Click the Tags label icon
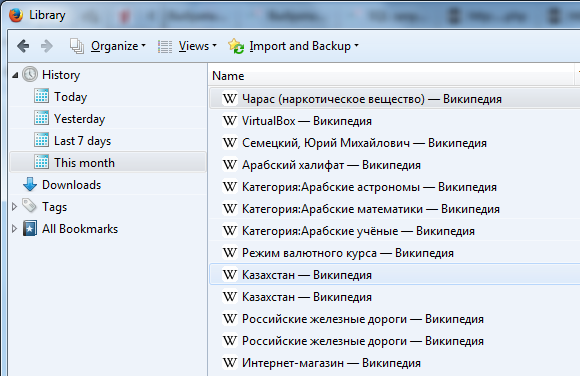 pyautogui.click(x=30, y=206)
